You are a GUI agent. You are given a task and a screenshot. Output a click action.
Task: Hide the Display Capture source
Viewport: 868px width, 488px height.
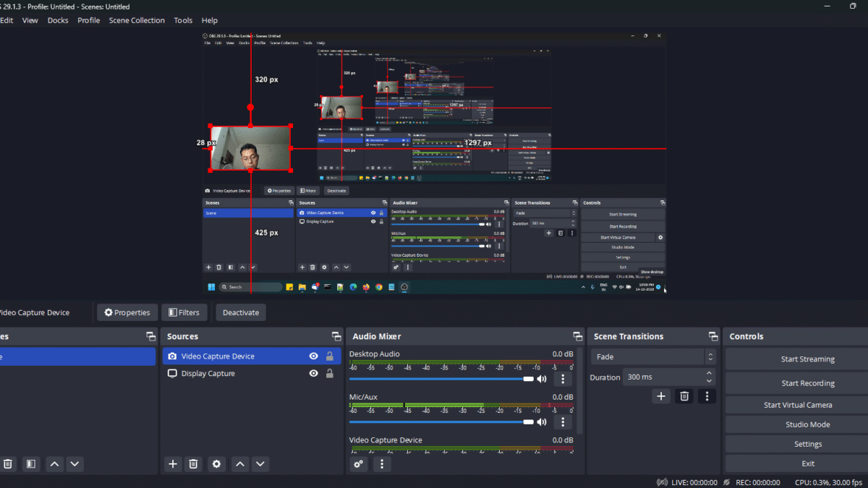click(313, 374)
